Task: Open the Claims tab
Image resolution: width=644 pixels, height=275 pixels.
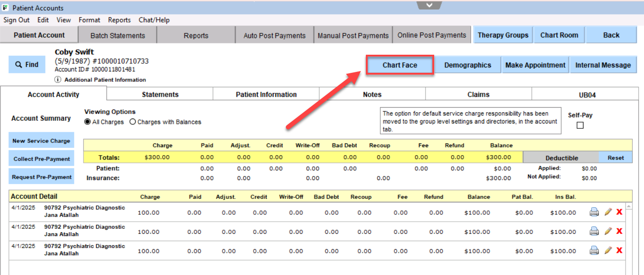Action: (x=478, y=95)
